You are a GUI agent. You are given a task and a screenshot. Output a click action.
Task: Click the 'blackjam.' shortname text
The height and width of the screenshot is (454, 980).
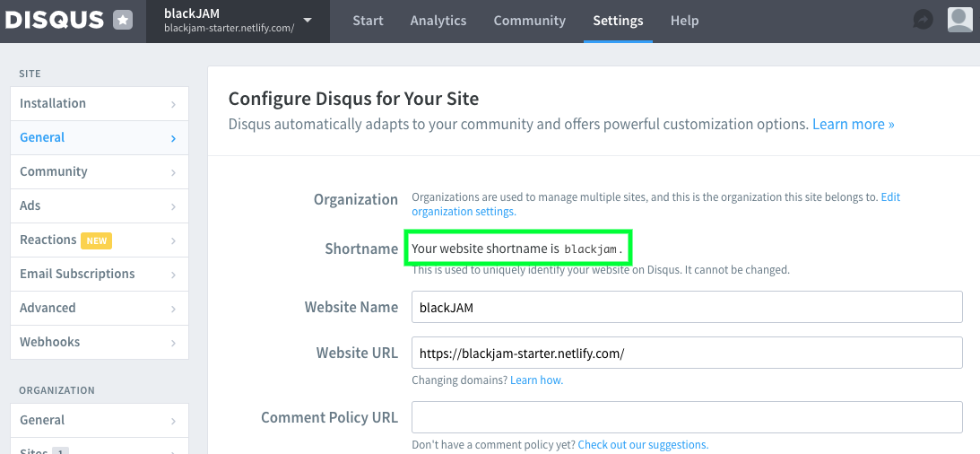594,249
